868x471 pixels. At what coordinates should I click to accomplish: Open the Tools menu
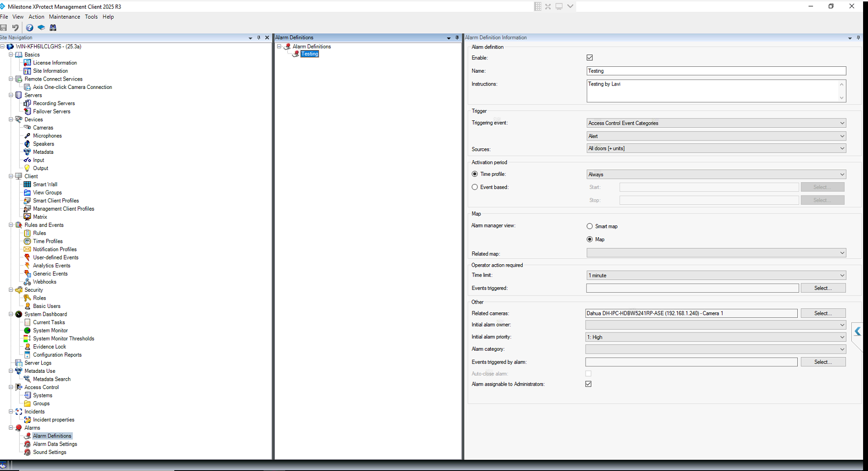(91, 17)
